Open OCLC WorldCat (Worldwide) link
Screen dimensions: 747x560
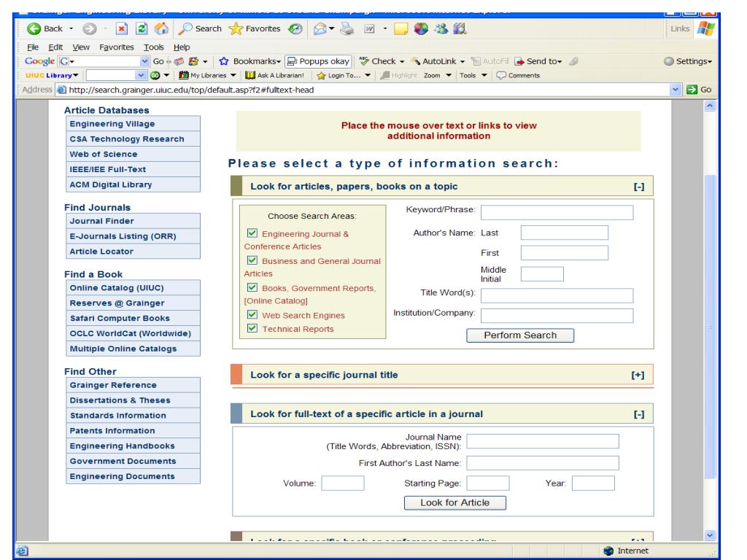[x=133, y=333]
